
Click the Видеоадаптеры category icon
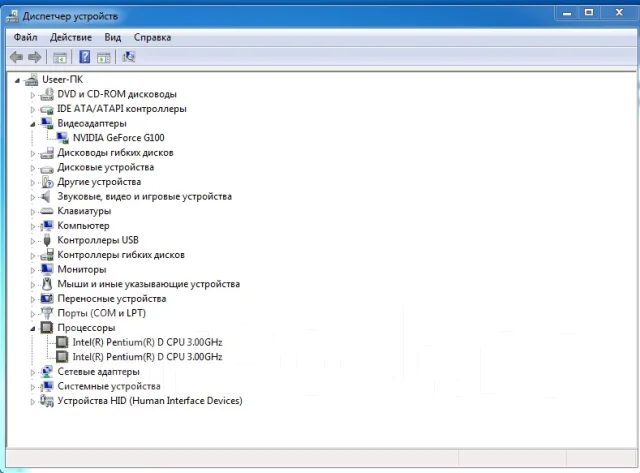(47, 124)
